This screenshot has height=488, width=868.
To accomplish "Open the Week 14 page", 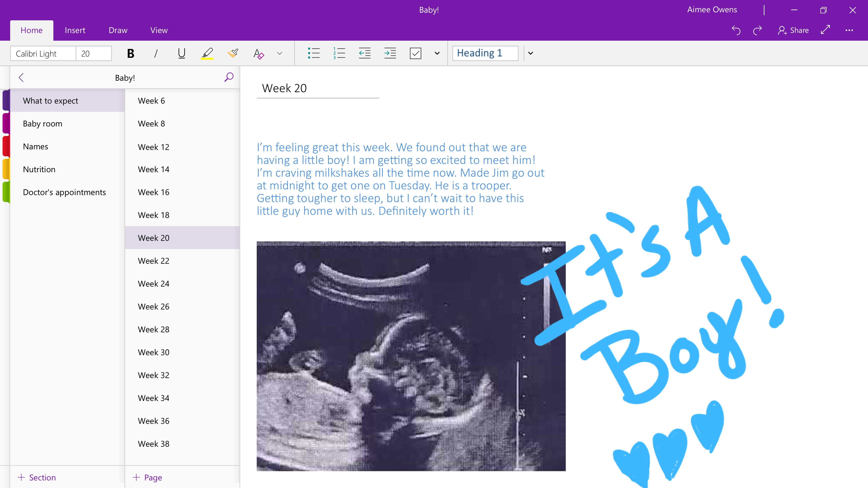I will coord(153,169).
